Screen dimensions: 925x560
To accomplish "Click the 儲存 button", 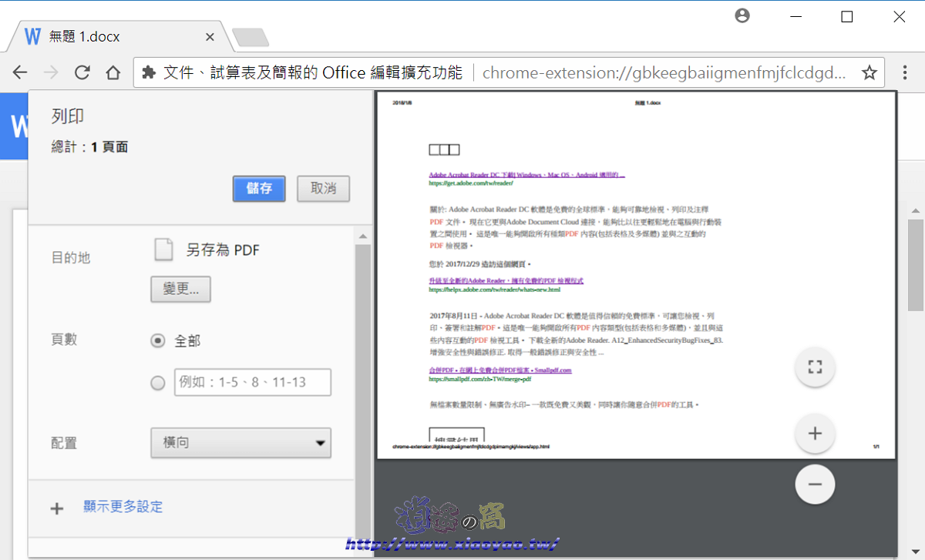I will pyautogui.click(x=259, y=189).
